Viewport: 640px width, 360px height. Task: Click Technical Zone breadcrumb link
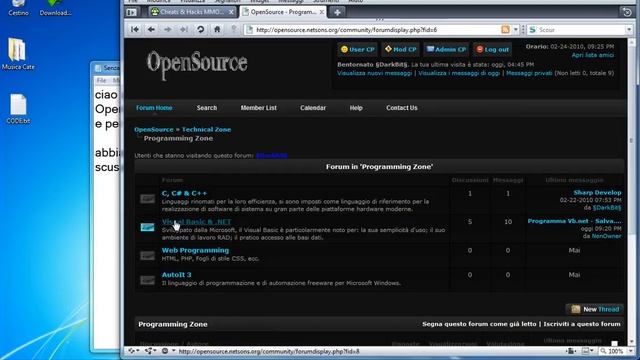[207, 129]
